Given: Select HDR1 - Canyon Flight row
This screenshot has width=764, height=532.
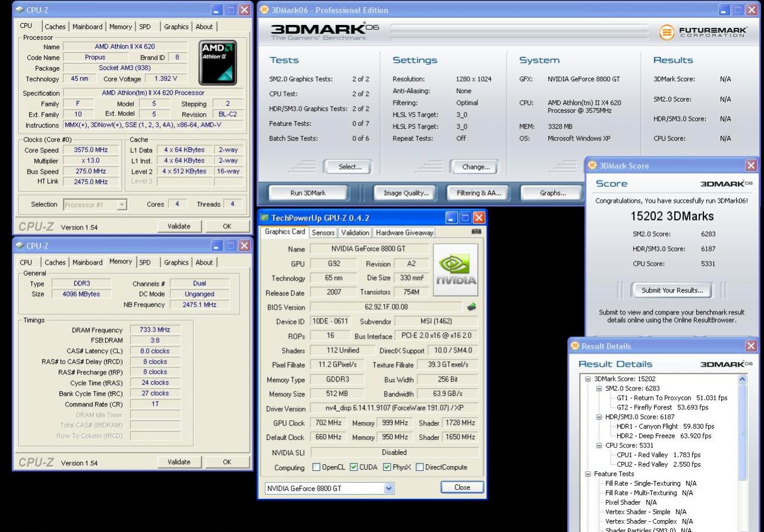Looking at the screenshot, I should [665, 426].
